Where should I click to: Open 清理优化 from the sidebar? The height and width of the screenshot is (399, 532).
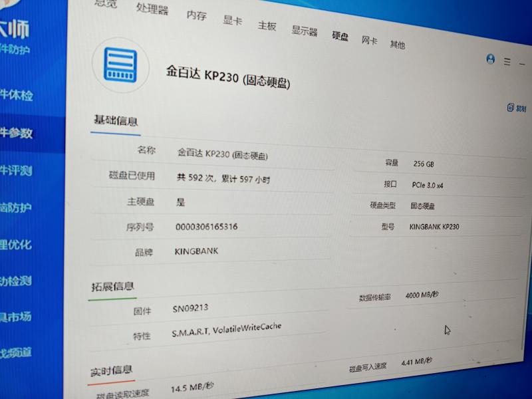coord(16,244)
